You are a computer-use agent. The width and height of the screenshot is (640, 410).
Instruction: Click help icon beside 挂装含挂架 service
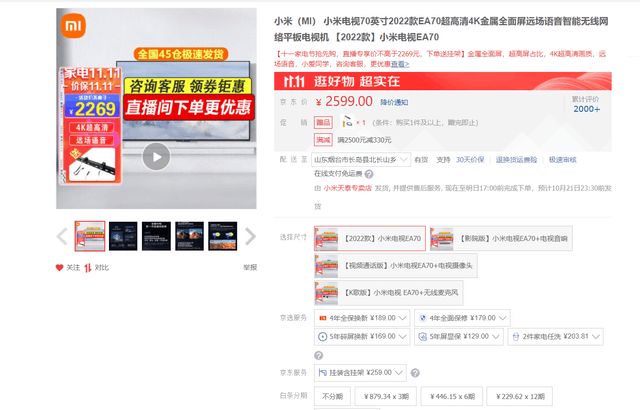coord(415,373)
